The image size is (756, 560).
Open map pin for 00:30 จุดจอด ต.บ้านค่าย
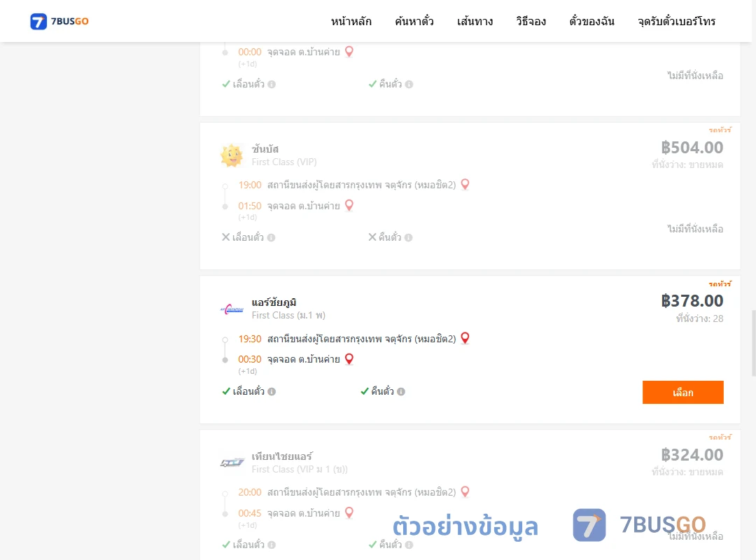[349, 359]
